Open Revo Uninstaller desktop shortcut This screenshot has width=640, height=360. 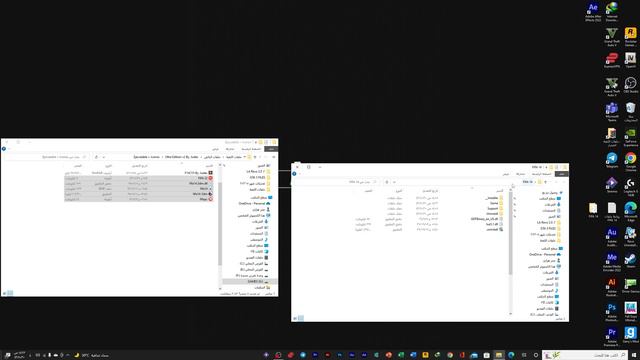(x=630, y=236)
